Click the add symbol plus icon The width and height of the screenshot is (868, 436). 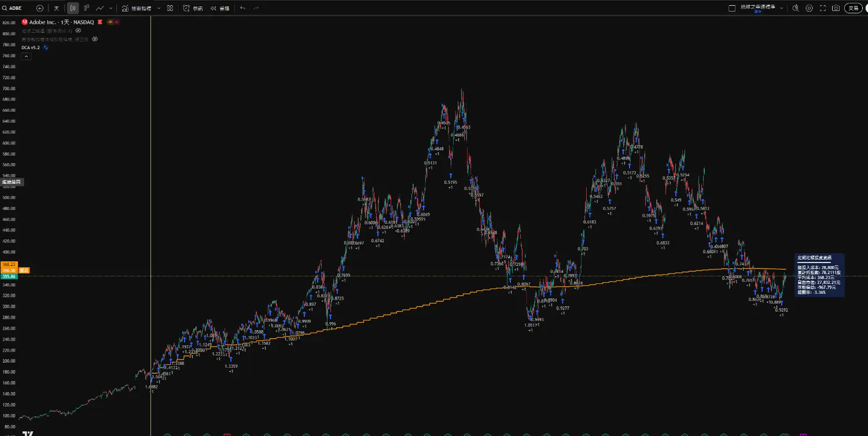[39, 8]
